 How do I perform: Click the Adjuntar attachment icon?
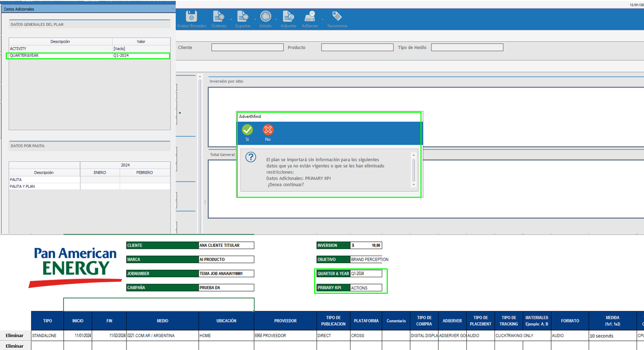[288, 16]
